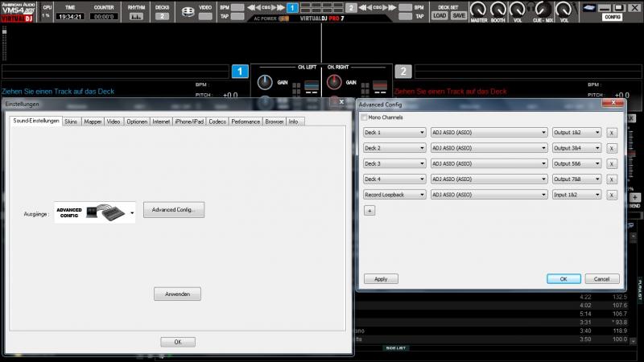Click the large deck 2 number badge

pyautogui.click(x=403, y=72)
